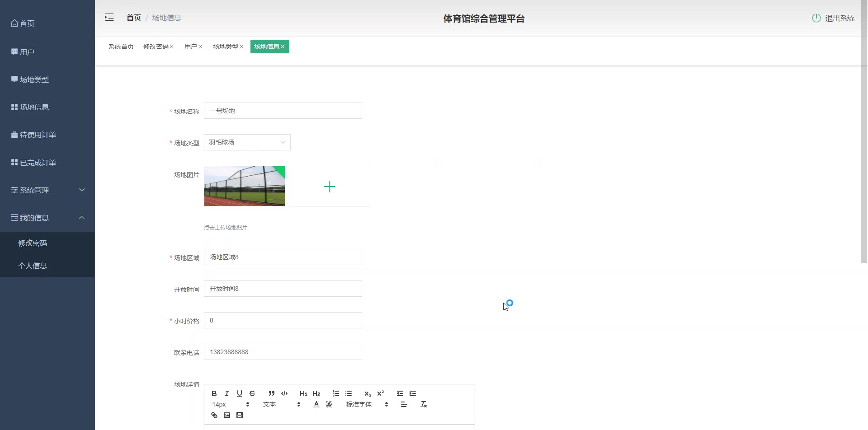This screenshot has height=430, width=868.
Task: Click the power icon for 退出系统
Action: tap(816, 18)
